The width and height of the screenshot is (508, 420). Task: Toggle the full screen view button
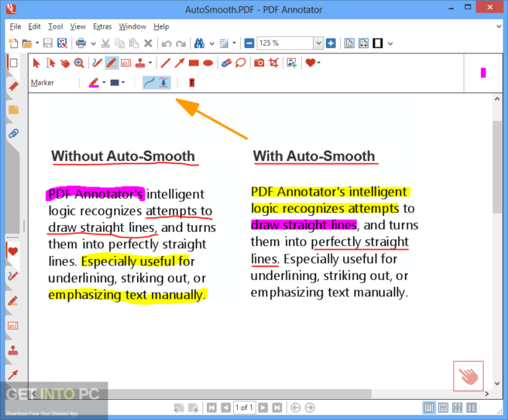pyautogui.click(x=378, y=43)
